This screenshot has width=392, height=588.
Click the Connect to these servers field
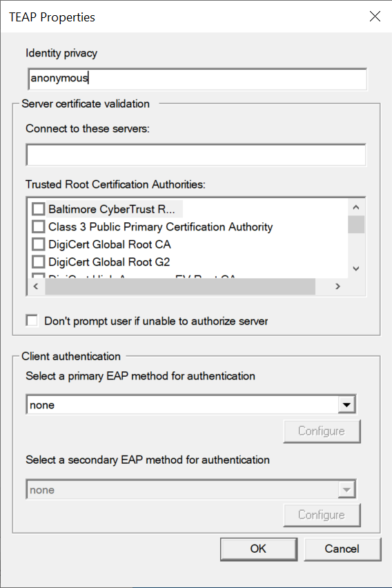click(196, 155)
